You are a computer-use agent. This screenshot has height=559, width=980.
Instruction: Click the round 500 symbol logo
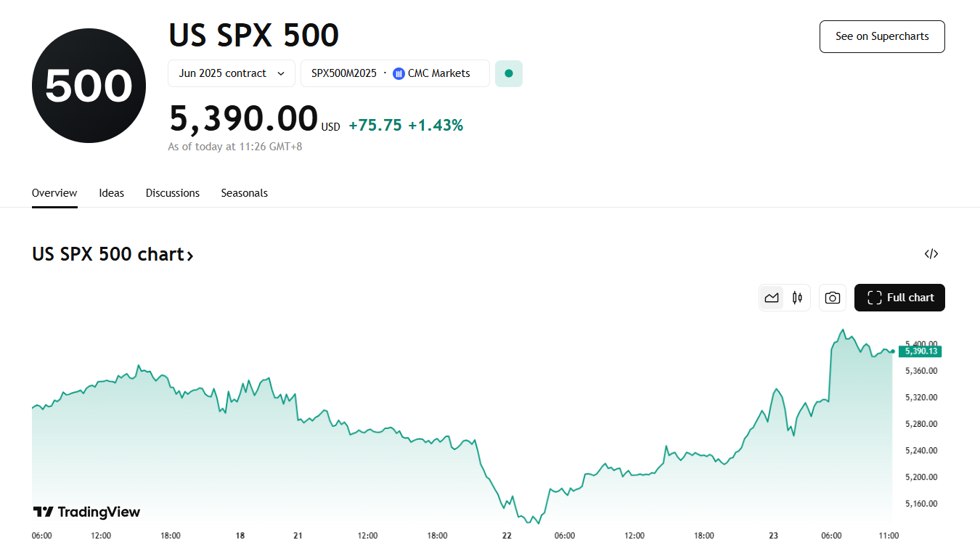click(x=89, y=86)
